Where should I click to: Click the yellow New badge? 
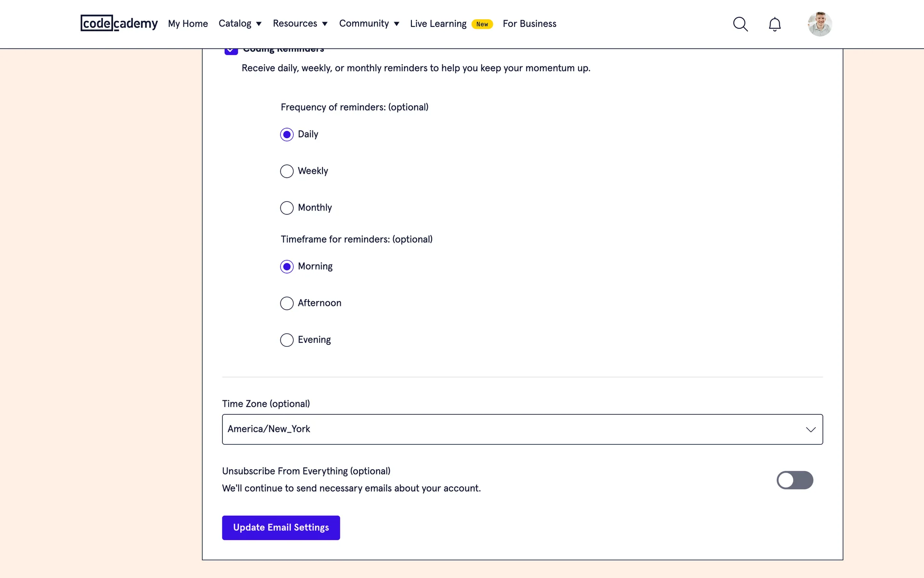[x=482, y=24]
